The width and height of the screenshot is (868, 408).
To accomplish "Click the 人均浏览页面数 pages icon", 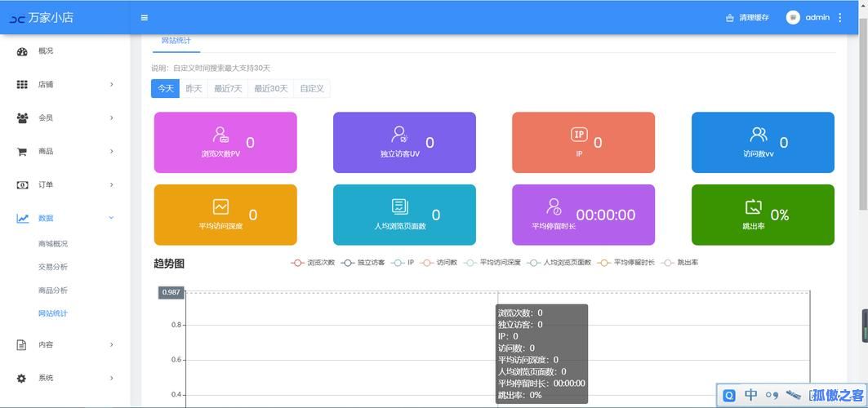I will [x=399, y=206].
